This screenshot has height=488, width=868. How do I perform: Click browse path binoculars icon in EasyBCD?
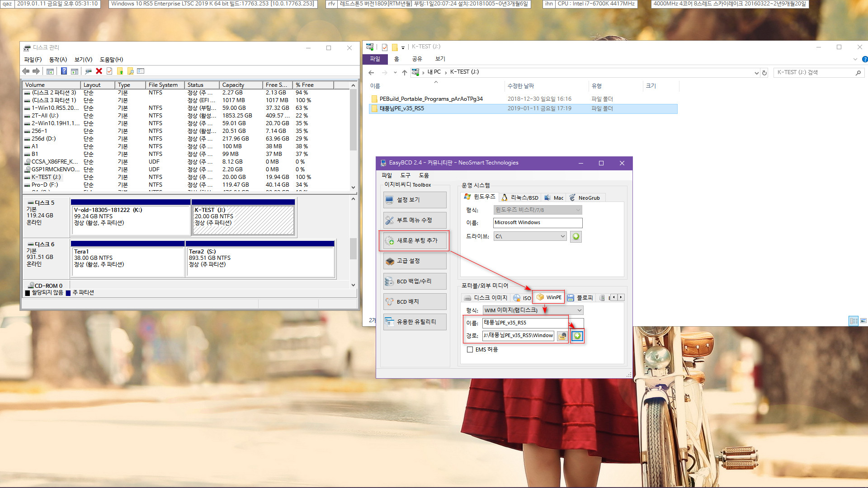[562, 336]
